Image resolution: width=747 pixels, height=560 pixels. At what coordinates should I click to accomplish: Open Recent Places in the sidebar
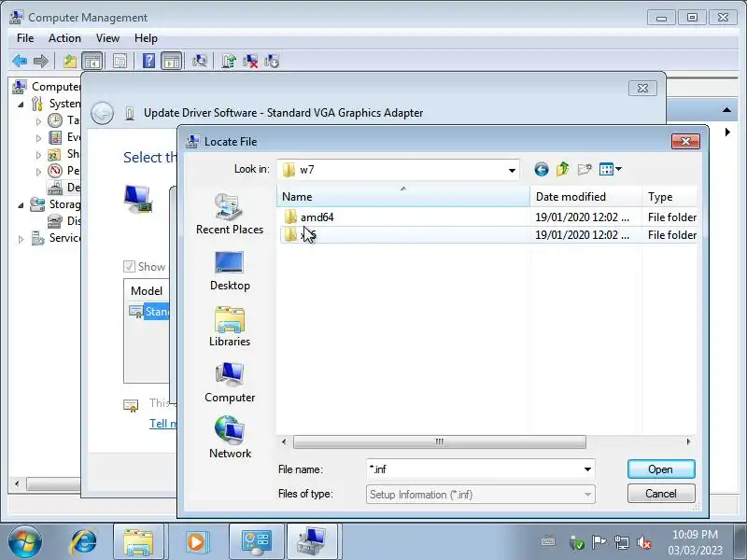click(x=230, y=215)
